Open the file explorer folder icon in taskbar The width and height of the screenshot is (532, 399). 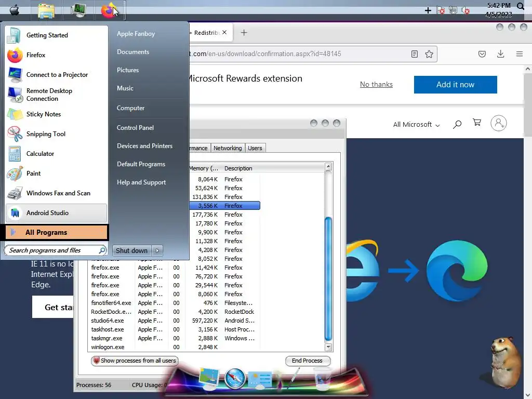[x=46, y=10]
